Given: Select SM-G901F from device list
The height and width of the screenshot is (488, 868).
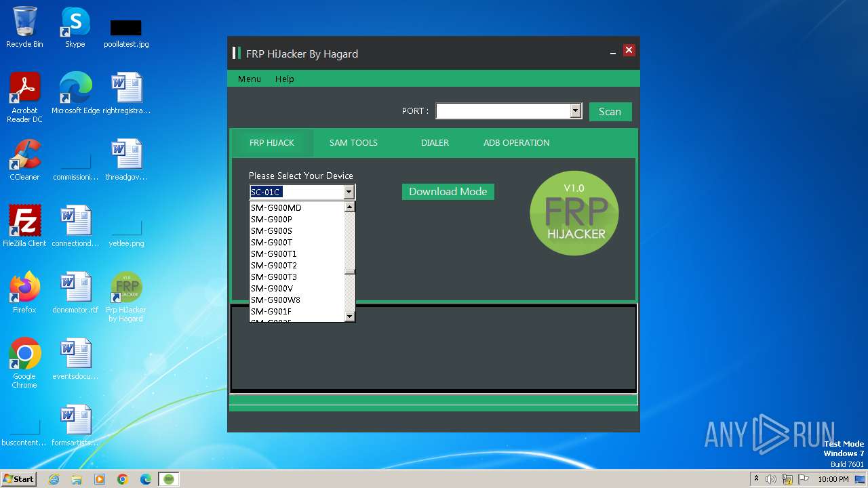Looking at the screenshot, I should point(297,311).
